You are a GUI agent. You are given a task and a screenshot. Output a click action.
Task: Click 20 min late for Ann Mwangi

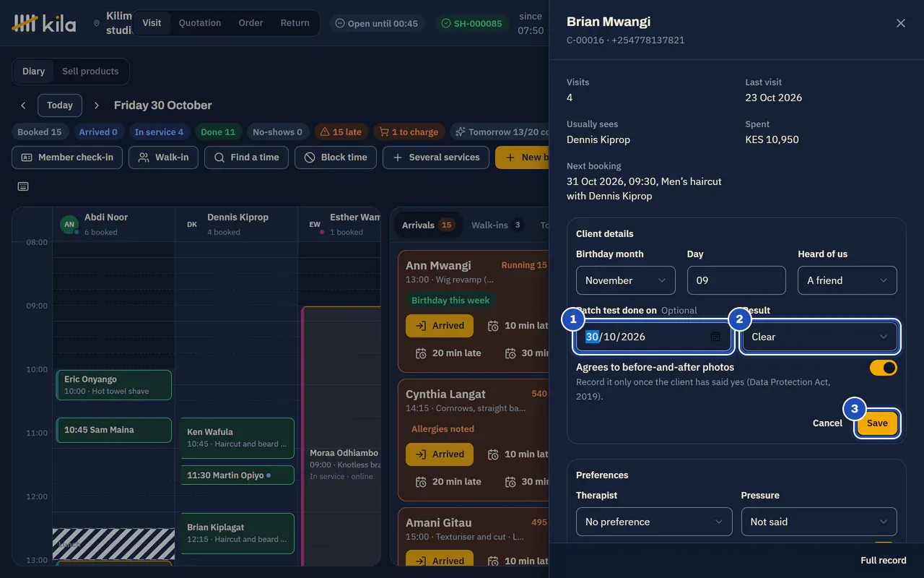[448, 353]
